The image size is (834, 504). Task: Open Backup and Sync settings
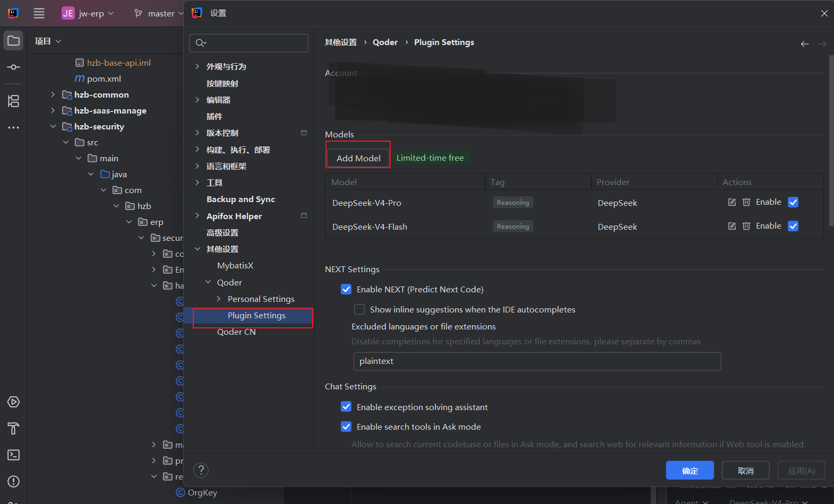click(240, 199)
